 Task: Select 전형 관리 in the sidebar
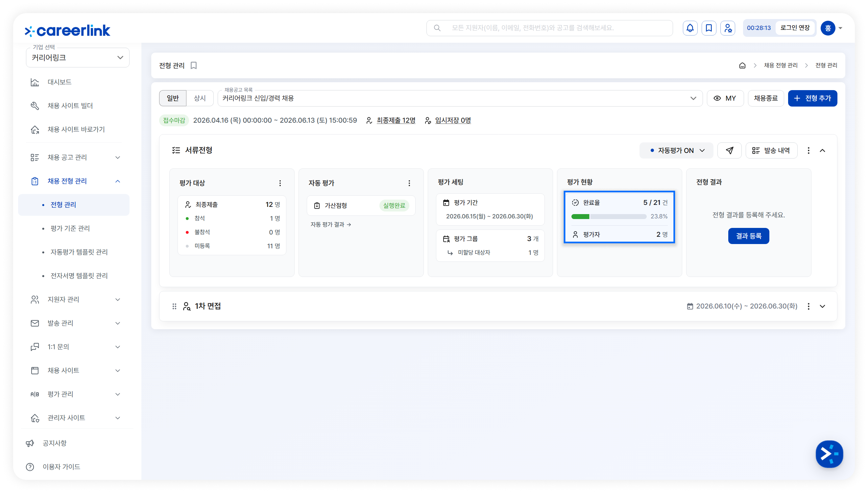[74, 205]
